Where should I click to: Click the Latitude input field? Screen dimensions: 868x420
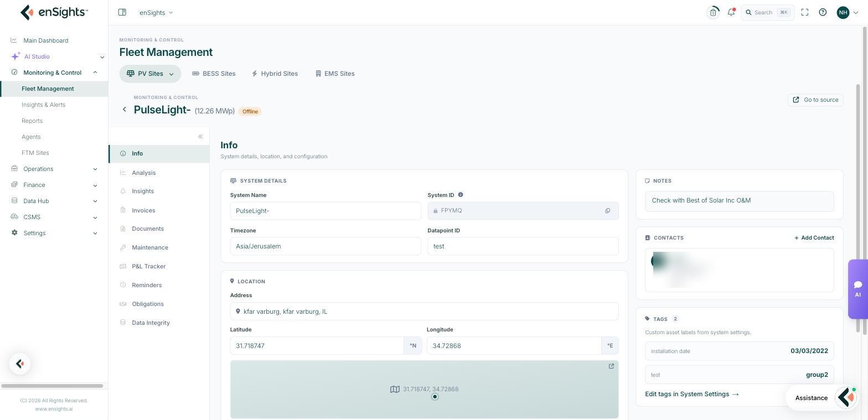click(x=317, y=346)
